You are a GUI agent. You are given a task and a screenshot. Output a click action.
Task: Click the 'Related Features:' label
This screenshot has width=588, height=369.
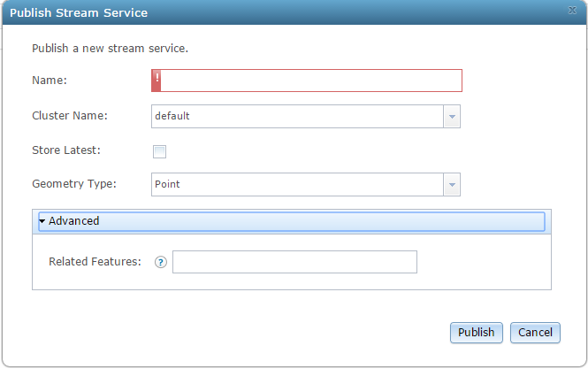95,262
